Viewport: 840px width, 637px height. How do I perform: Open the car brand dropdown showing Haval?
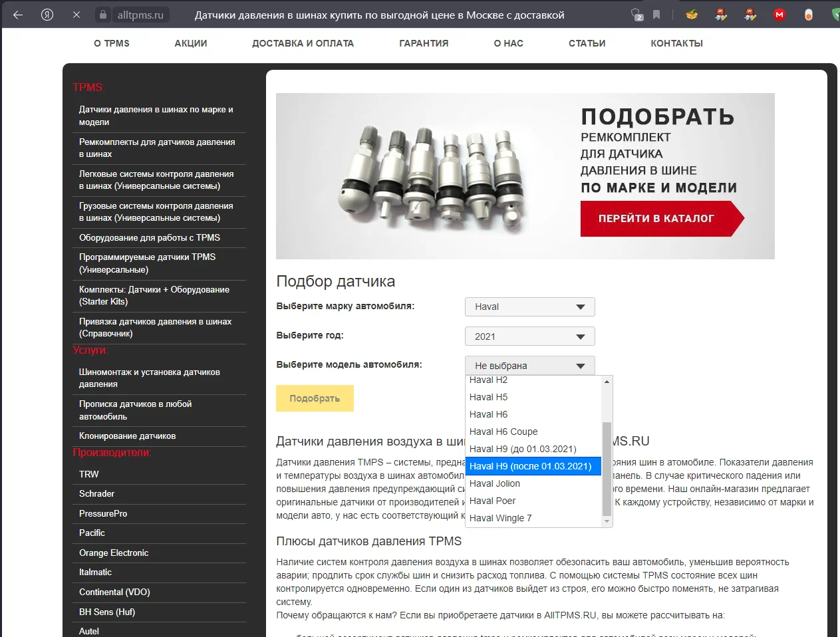(x=529, y=307)
